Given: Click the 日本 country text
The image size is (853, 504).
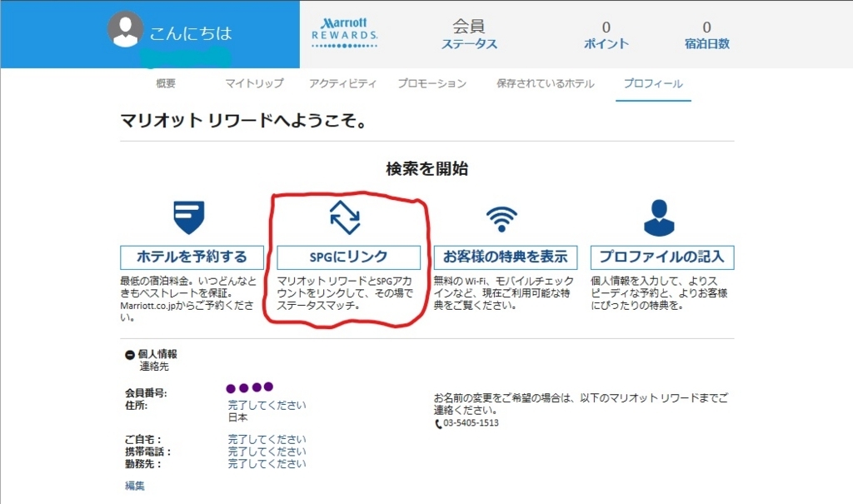Looking at the screenshot, I should (x=237, y=417).
